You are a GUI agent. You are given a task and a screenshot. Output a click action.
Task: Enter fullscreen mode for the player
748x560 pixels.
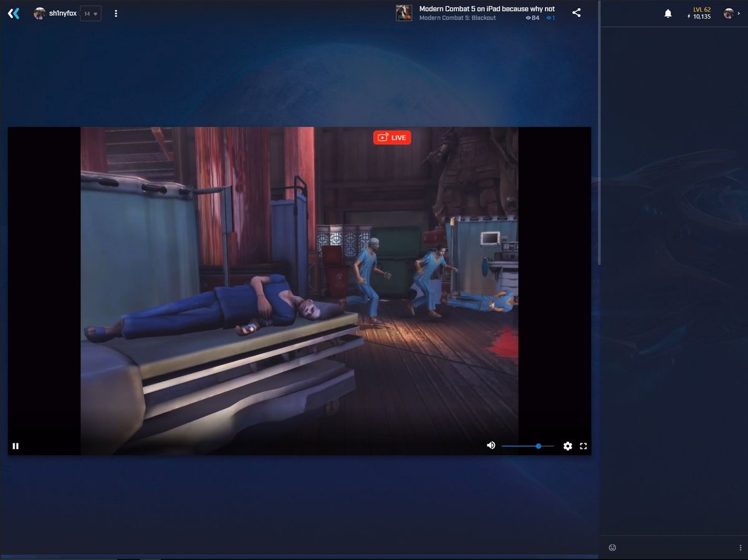[x=583, y=445]
